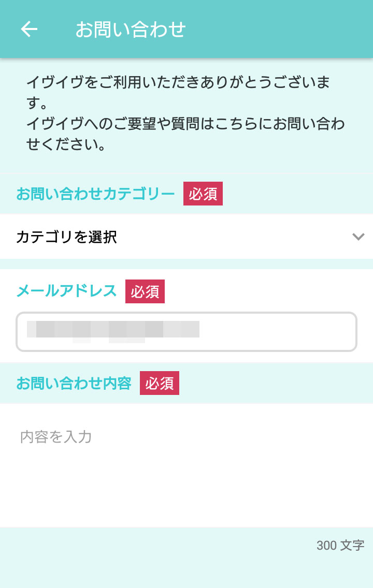The width and height of the screenshot is (373, 588).
Task: Click the 必須 badge next to お問い合わせ内容
Action: 160,383
